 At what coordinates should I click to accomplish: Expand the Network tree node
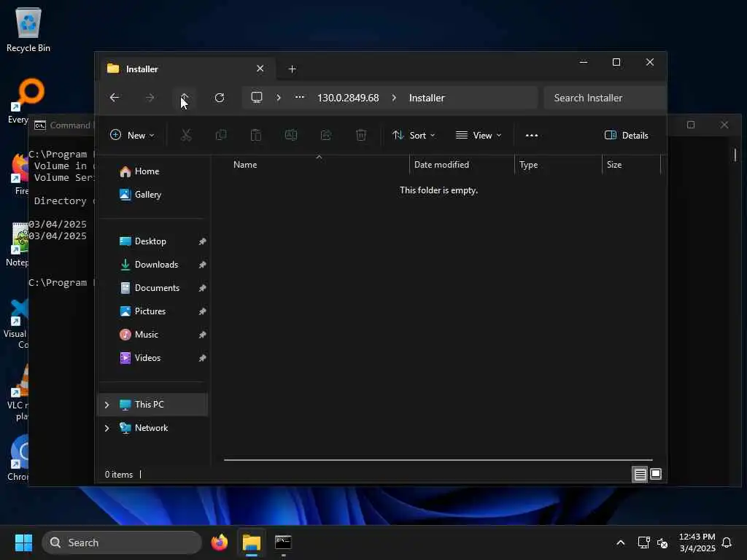click(107, 428)
